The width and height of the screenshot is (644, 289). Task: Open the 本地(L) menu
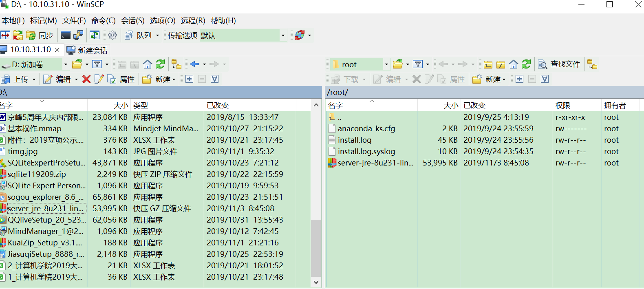(x=13, y=21)
